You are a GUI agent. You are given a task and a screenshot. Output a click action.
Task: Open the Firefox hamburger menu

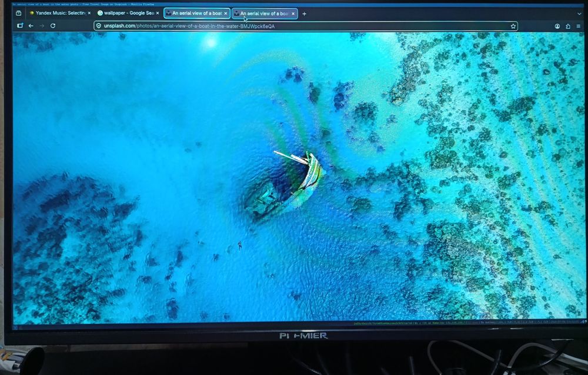[579, 26]
